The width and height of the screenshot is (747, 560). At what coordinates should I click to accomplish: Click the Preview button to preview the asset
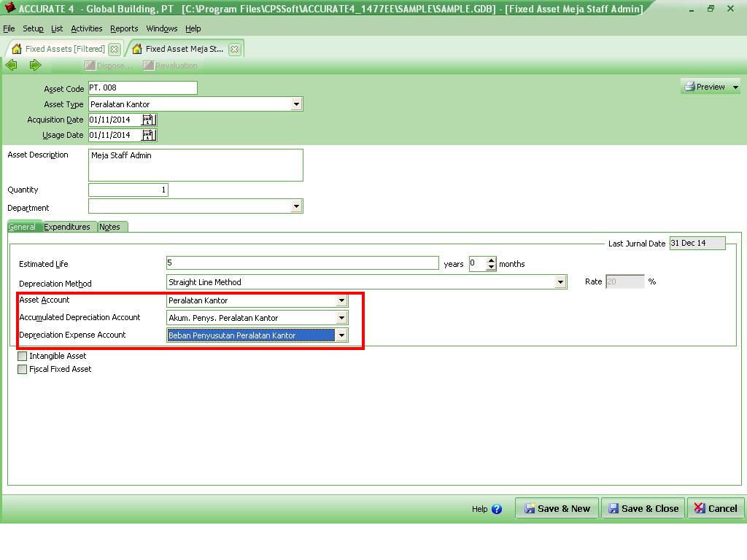point(706,86)
